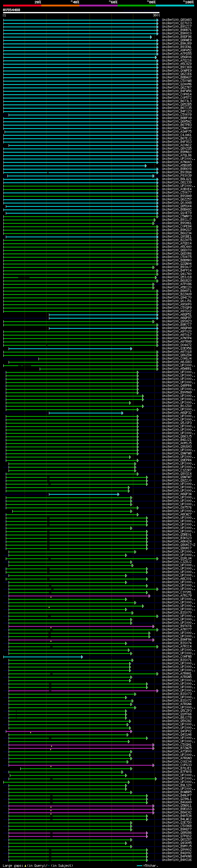Click the cyan Q3E956 alignment bar
This screenshot has height=868, width=197.
click(x=70, y=349)
